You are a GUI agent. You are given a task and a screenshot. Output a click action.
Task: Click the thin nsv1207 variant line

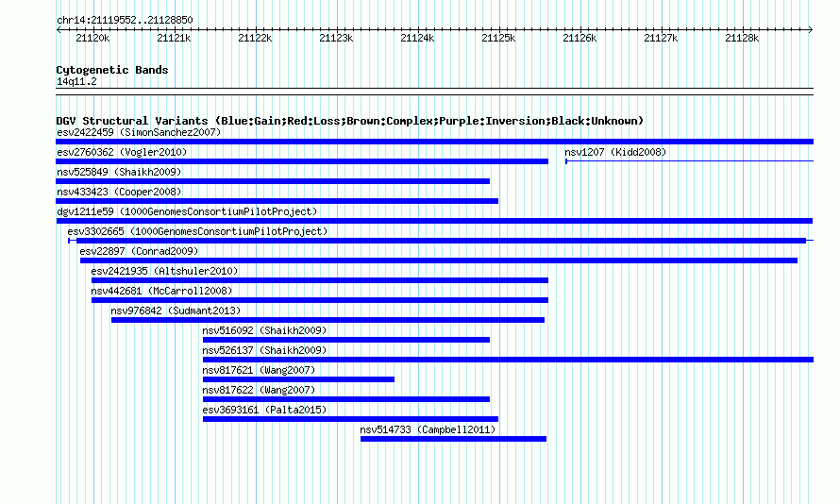690,160
